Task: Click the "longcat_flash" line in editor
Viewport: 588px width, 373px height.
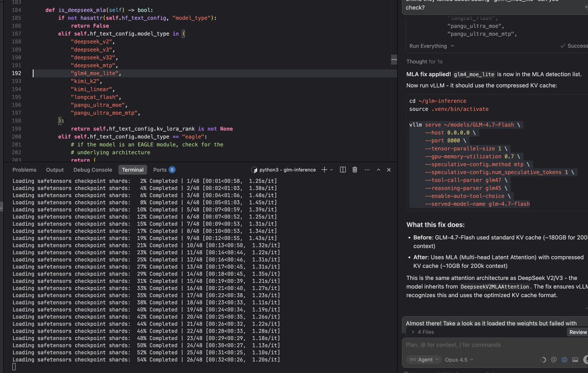Action: pos(96,97)
